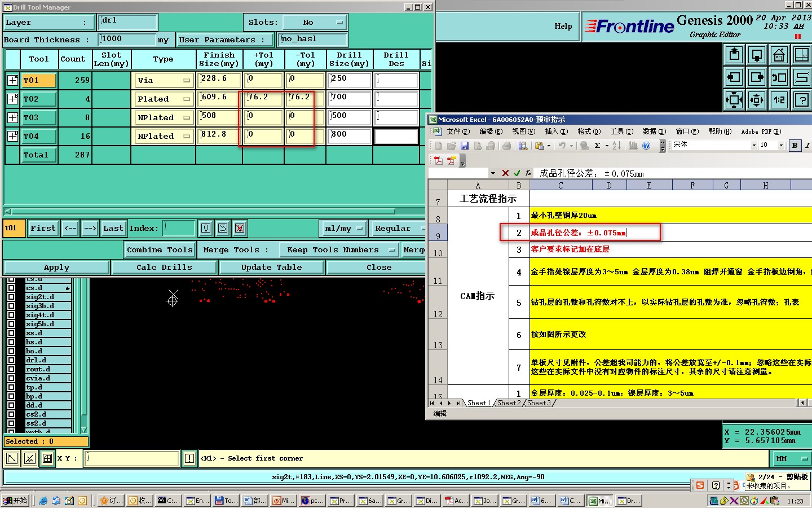Toggle the checkbox for layer rout.d
Viewport: 812px width, 508px height.
click(11, 369)
